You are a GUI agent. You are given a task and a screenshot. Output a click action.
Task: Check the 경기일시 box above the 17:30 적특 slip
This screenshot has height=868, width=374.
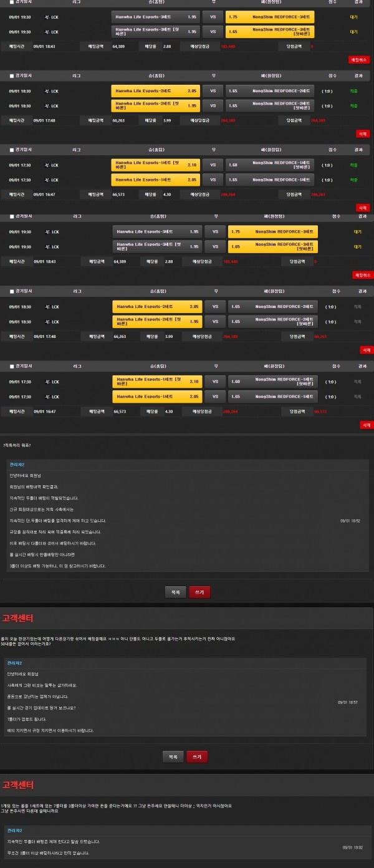11,365
